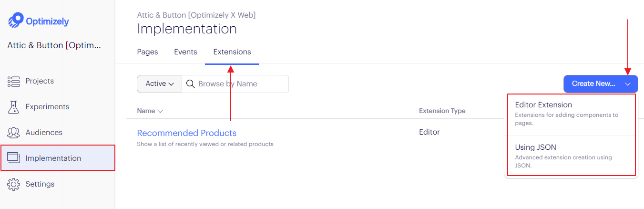
Task: Choose Using JSON menu option
Action: tap(571, 156)
